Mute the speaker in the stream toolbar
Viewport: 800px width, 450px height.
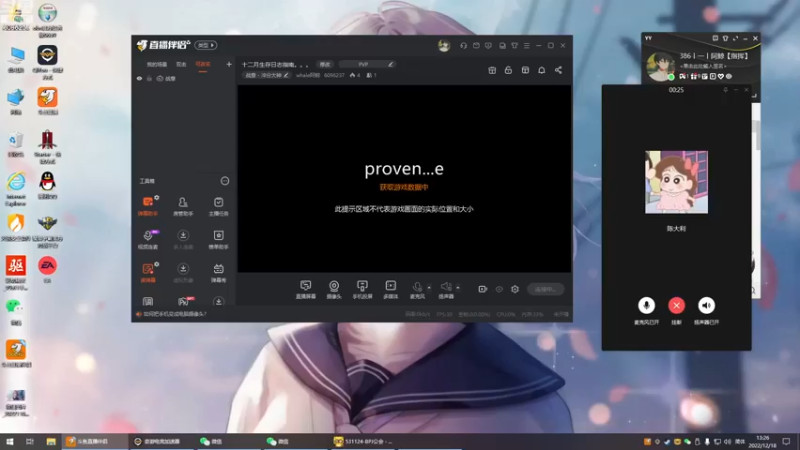click(x=446, y=289)
